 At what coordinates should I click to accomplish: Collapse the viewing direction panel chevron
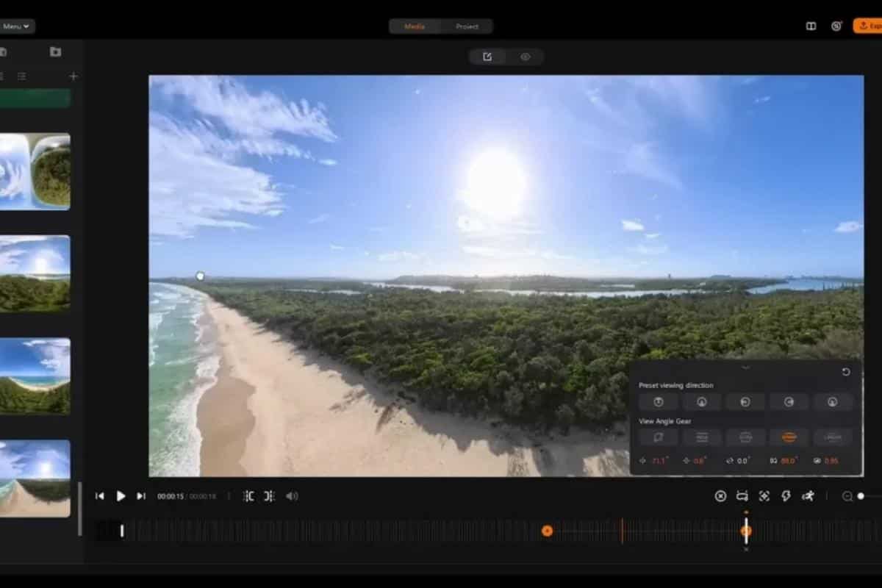pos(745,368)
